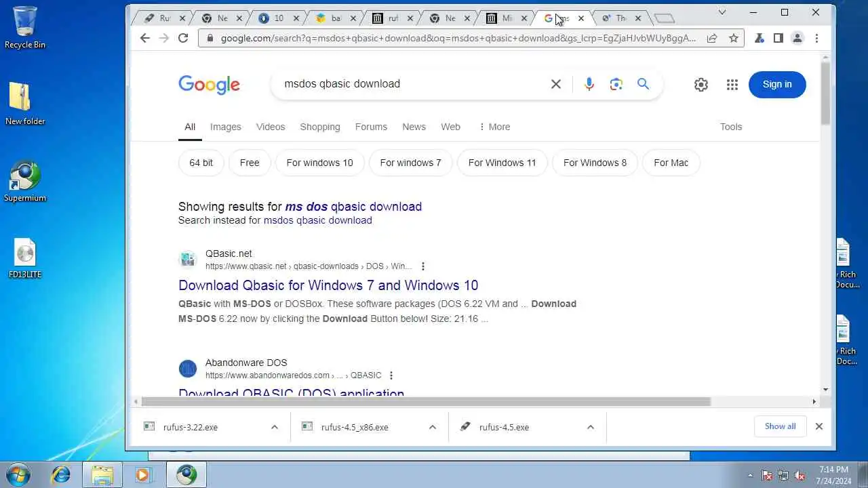868x488 pixels.
Task: Apply the Free filter chip
Action: (250, 163)
